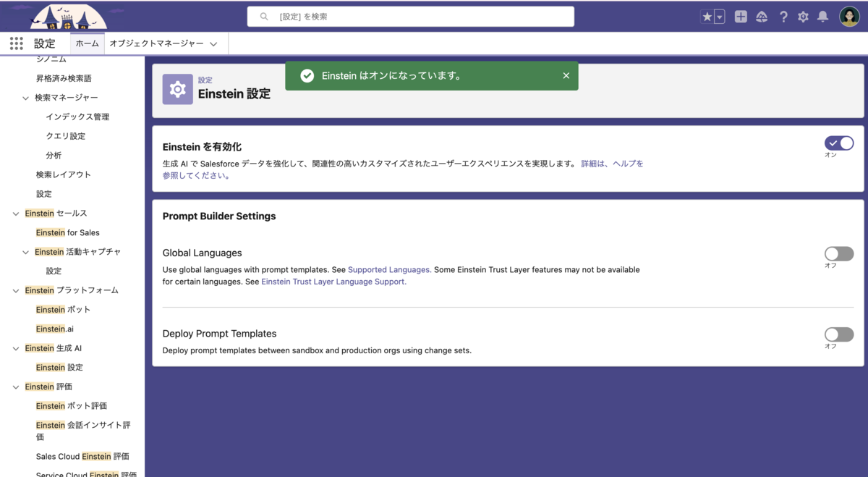Open インデックス管理 in the sidebar
Image resolution: width=868 pixels, height=477 pixels.
(77, 117)
